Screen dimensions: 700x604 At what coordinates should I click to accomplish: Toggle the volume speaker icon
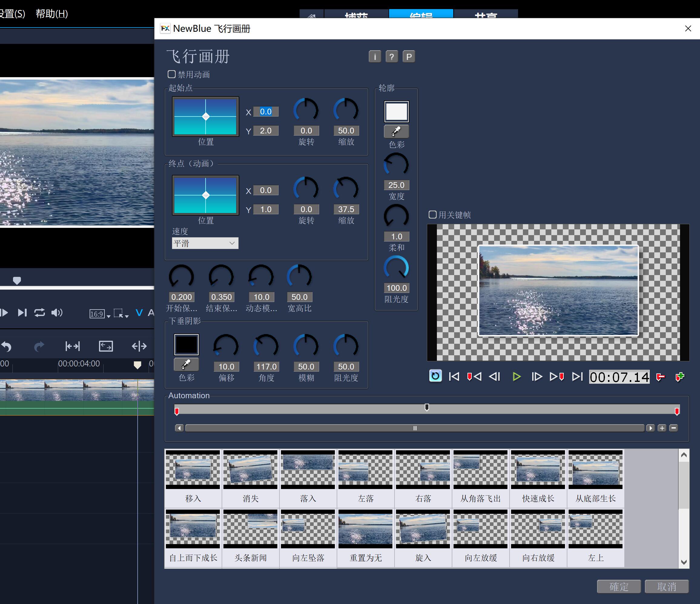[57, 313]
